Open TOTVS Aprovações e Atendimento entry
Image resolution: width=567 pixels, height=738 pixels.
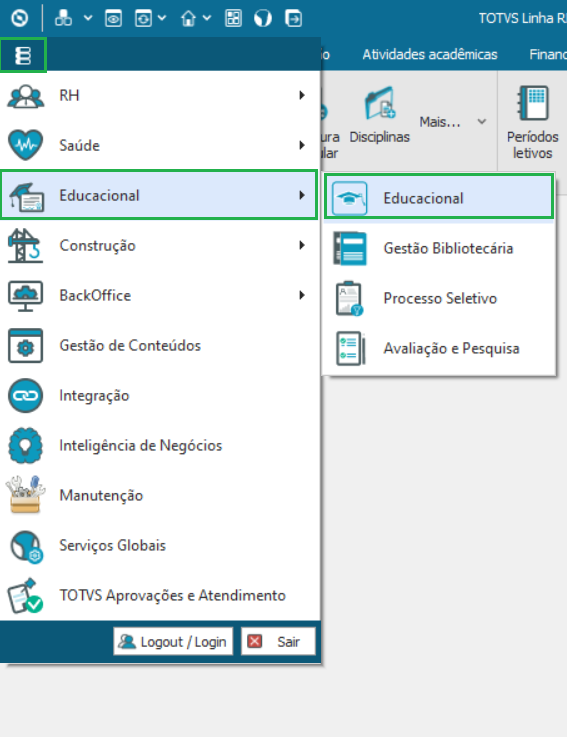[x=160, y=595]
